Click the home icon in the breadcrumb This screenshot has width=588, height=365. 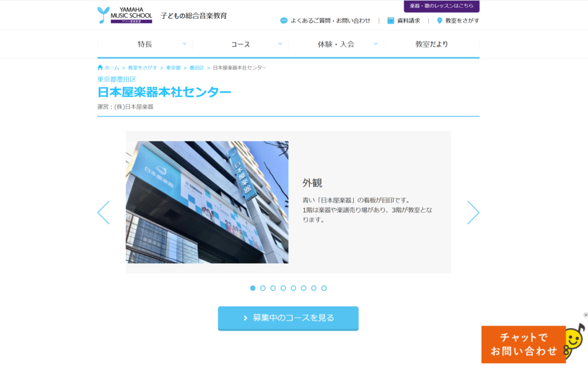[100, 68]
